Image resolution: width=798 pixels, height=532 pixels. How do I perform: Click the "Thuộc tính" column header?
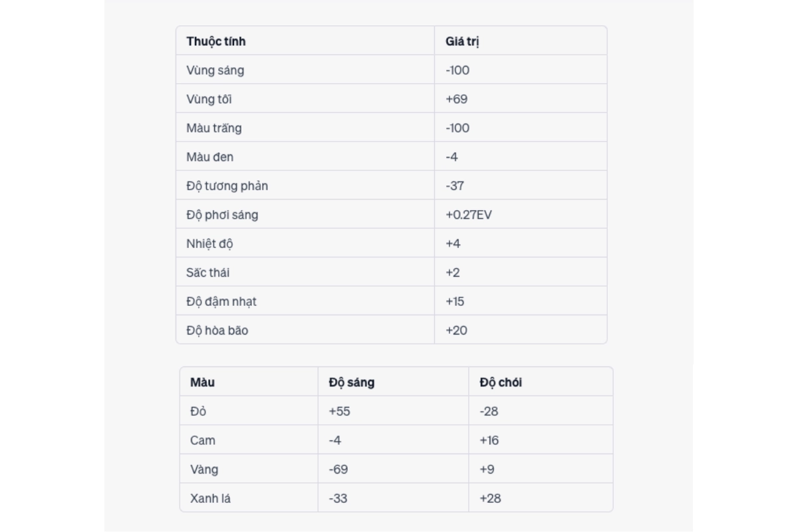tap(216, 41)
